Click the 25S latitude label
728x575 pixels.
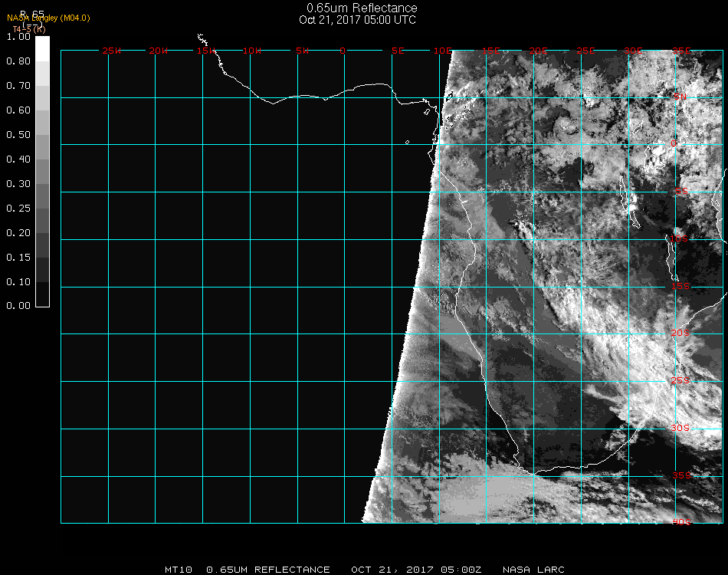680,381
